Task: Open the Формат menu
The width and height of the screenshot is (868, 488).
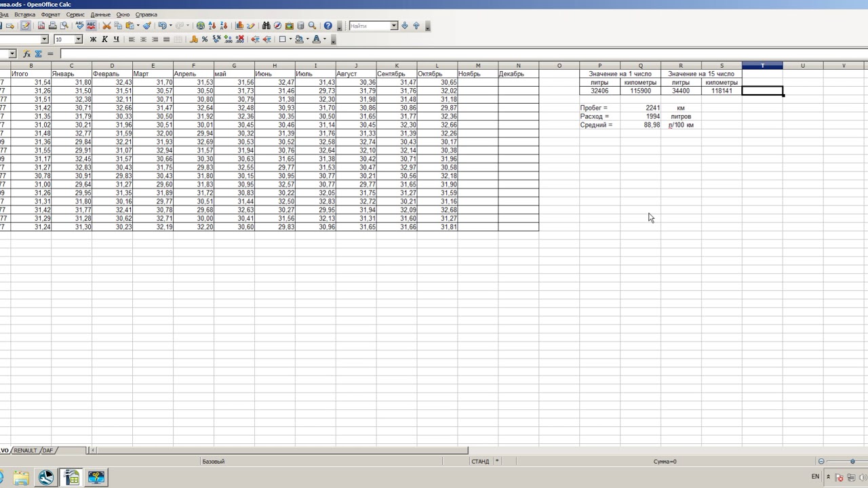Action: coord(50,14)
